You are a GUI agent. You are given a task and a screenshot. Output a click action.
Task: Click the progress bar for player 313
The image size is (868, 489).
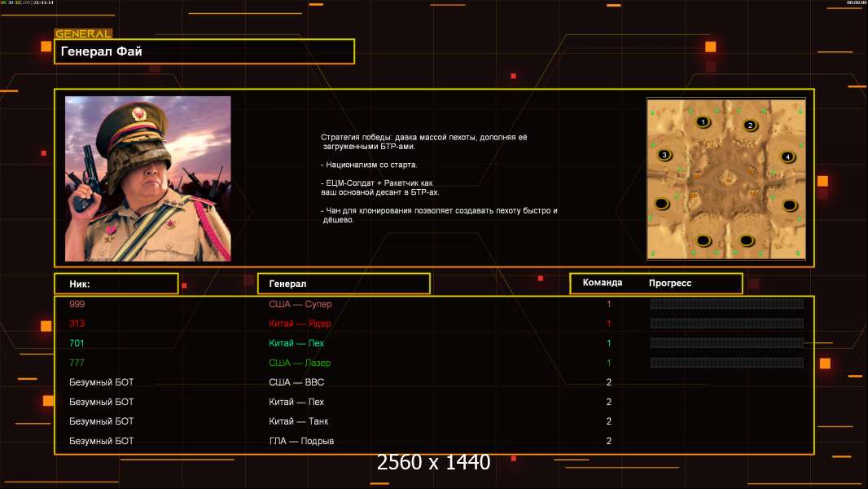point(727,324)
